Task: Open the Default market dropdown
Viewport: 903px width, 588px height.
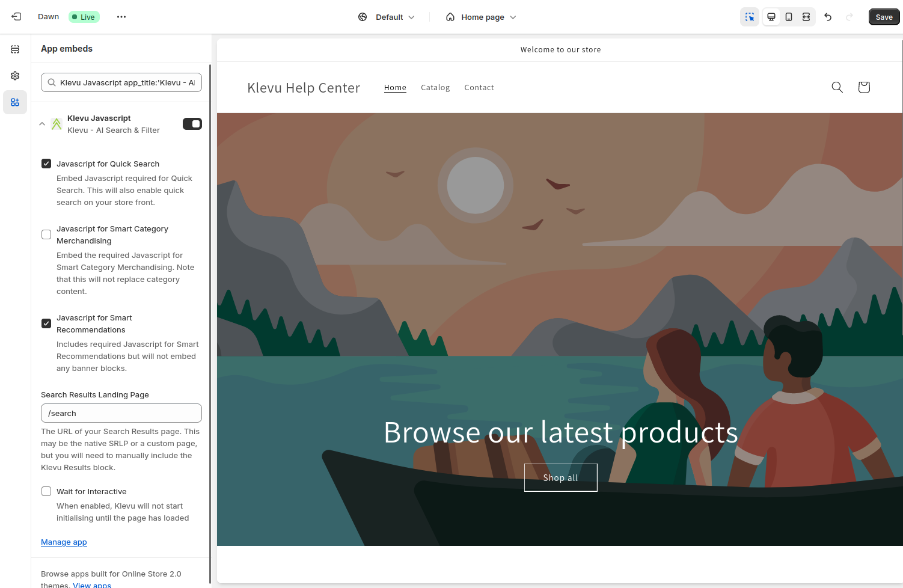Action: pyautogui.click(x=386, y=17)
